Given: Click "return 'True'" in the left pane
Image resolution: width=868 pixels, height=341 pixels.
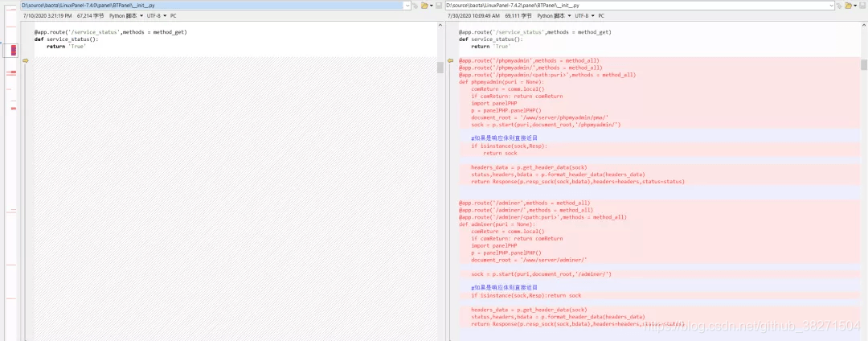Looking at the screenshot, I should pyautogui.click(x=66, y=47).
